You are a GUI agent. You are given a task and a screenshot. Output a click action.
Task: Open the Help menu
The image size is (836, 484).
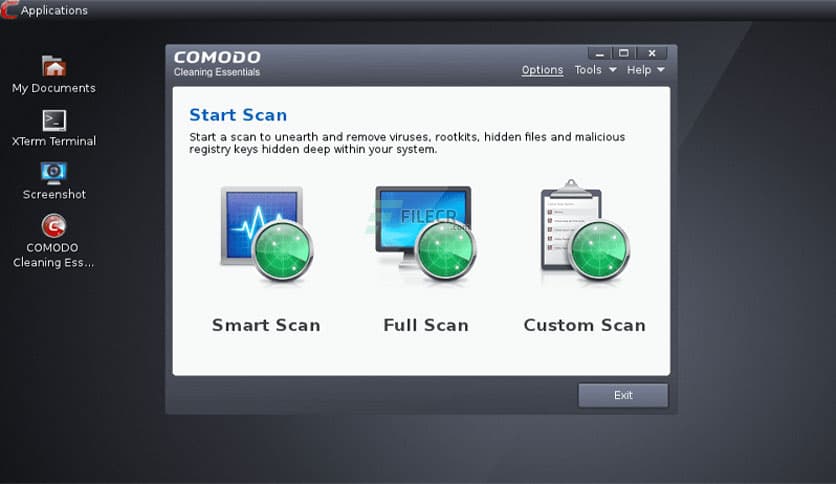pyautogui.click(x=639, y=70)
